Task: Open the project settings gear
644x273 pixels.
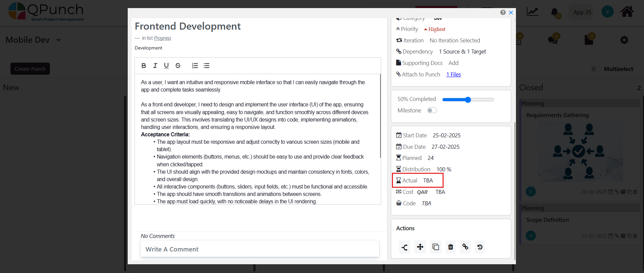Action: [x=624, y=40]
